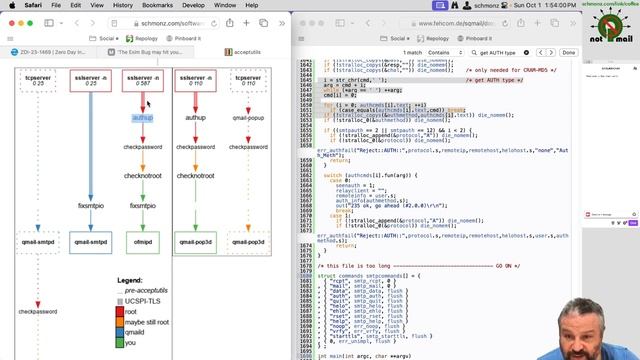Image resolution: width=640 pixels, height=360 pixels.
Task: Open the File menu in menu bar
Action: [56, 5]
